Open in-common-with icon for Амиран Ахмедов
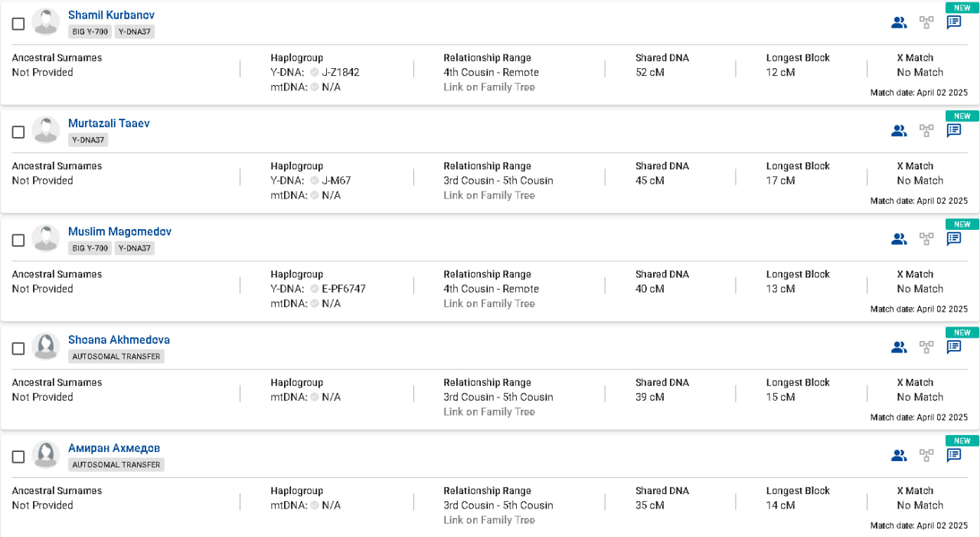Viewport: 980px width, 537px height. [x=899, y=455]
